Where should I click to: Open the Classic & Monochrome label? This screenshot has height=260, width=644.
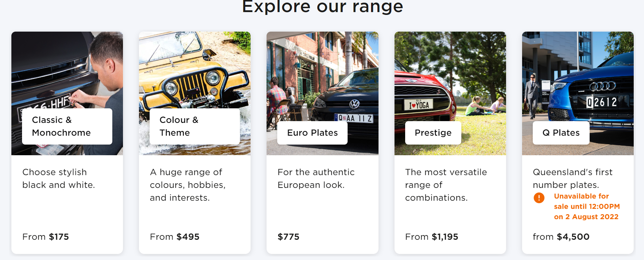[x=67, y=126]
